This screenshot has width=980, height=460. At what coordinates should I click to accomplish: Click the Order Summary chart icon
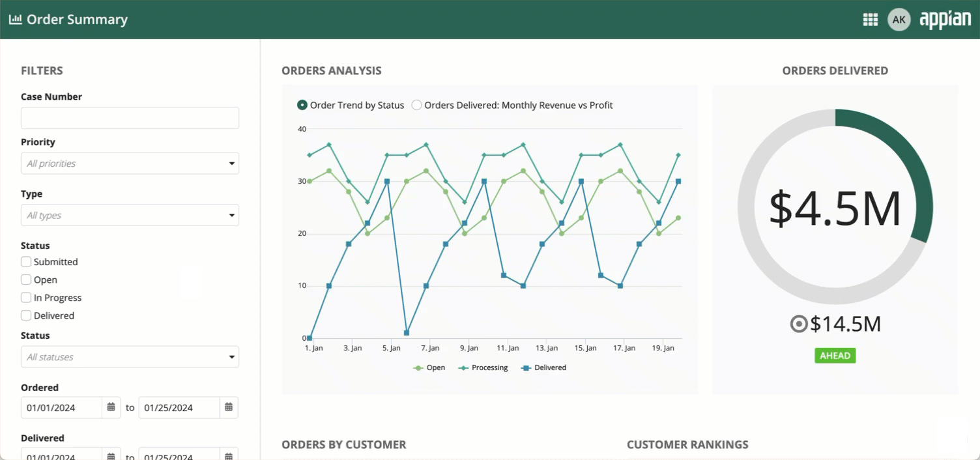coord(15,20)
